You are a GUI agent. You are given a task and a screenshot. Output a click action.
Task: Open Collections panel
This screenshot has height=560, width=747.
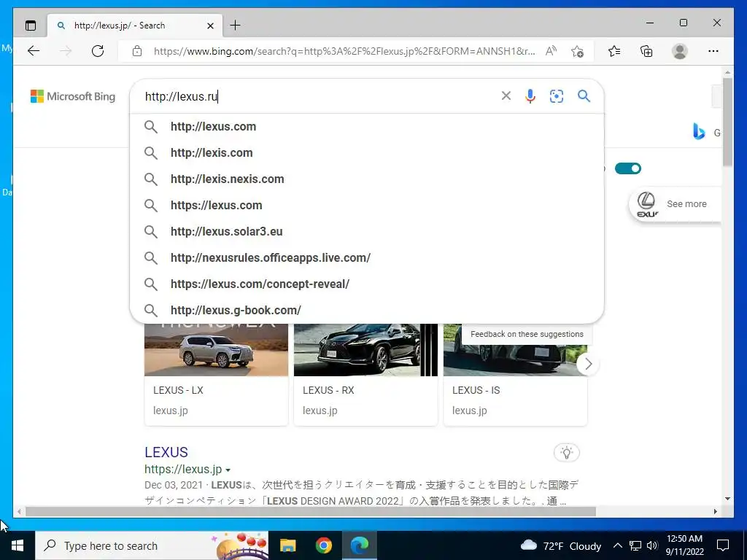[646, 51]
